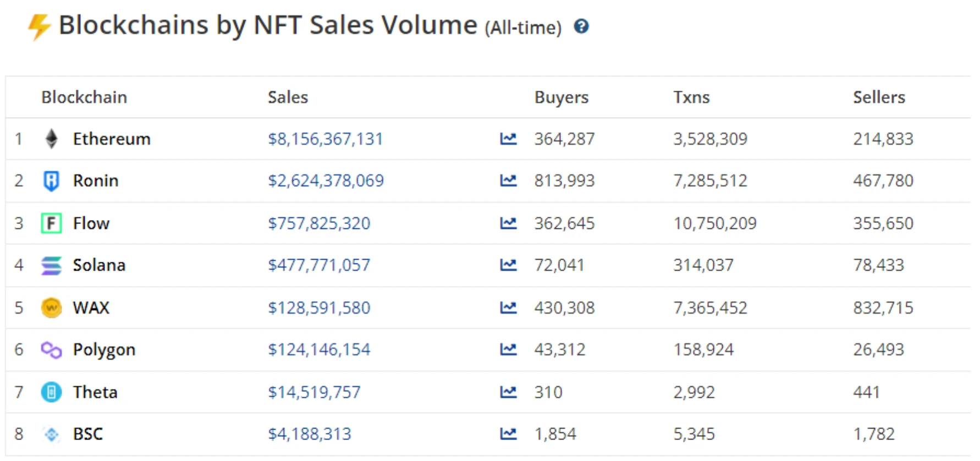Click Flow buyers value 362,645
This screenshot has height=461, width=980.
[x=564, y=223]
